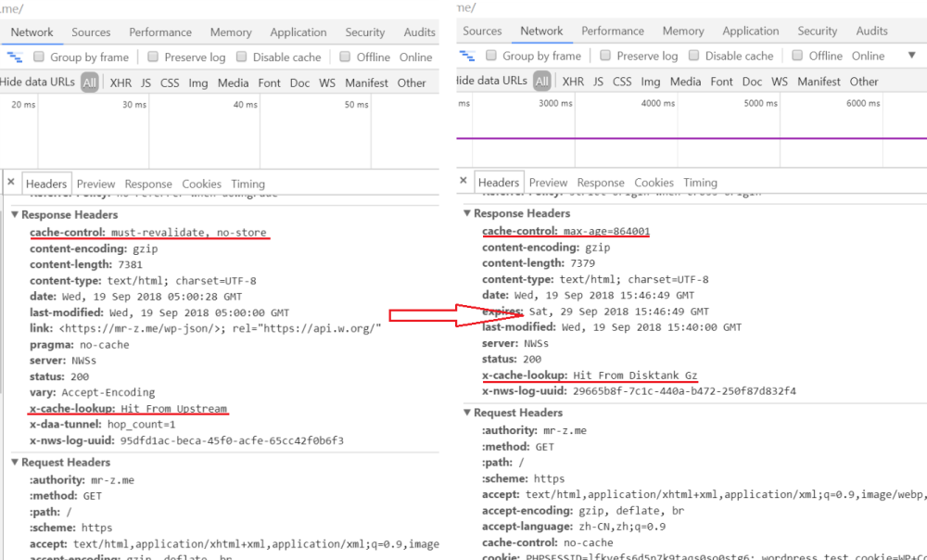Open Audits tab in left DevTools
Screen dimensions: 927x560
(419, 32)
